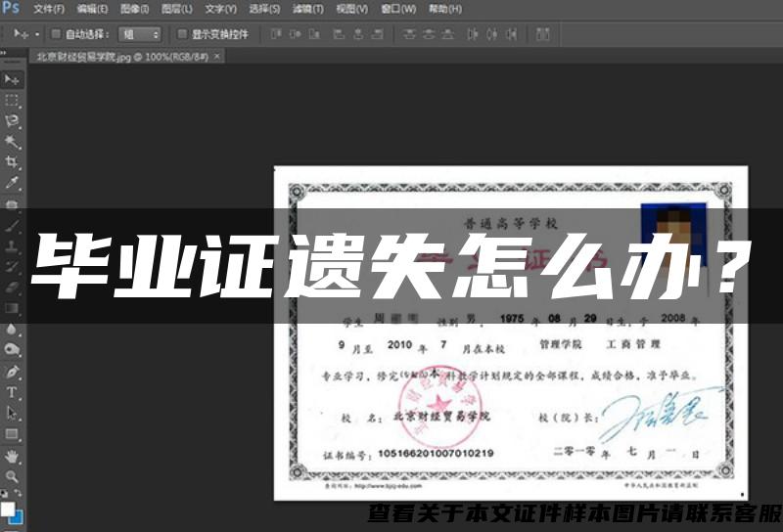The width and height of the screenshot is (783, 532).
Task: Open the 窗口(W) menu
Action: click(398, 9)
